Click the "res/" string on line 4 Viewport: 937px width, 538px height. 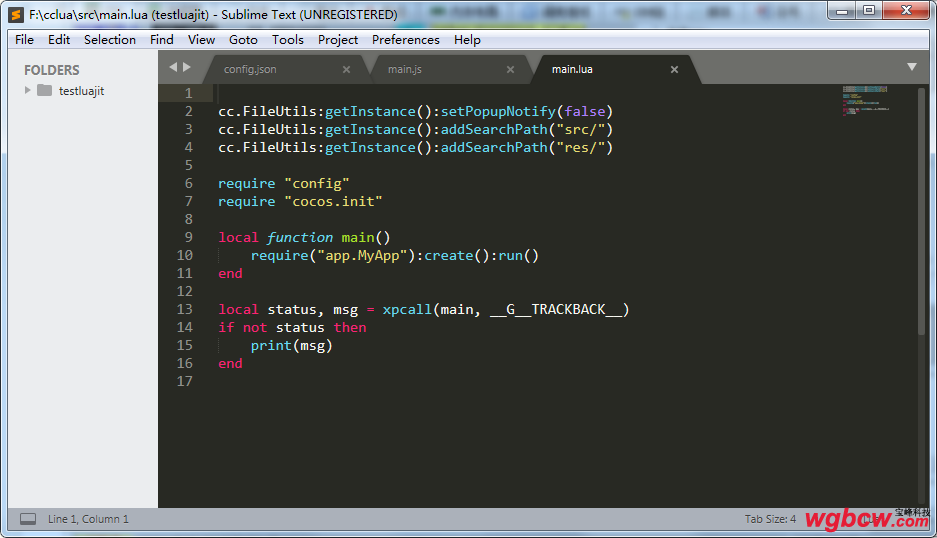(x=581, y=148)
